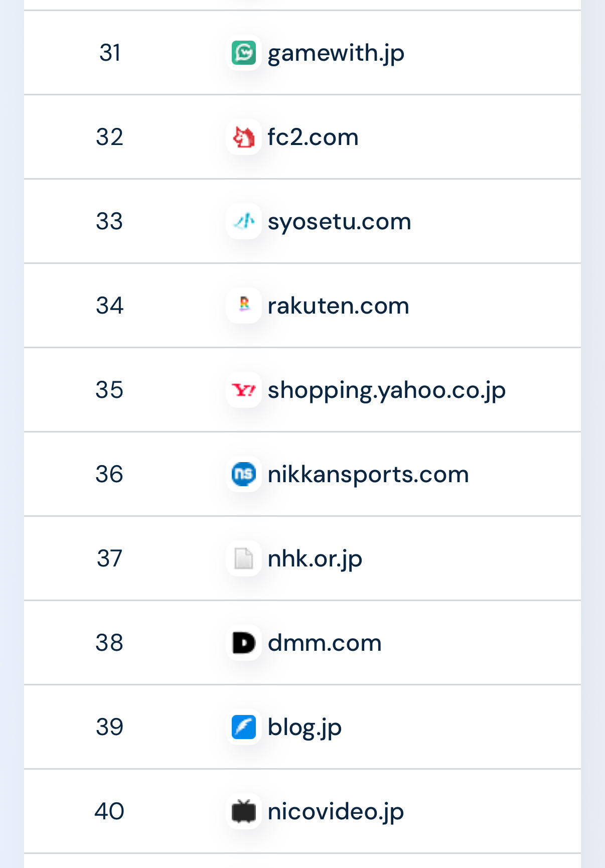
Task: Select the nhk.or.jp domain text
Action: point(315,559)
